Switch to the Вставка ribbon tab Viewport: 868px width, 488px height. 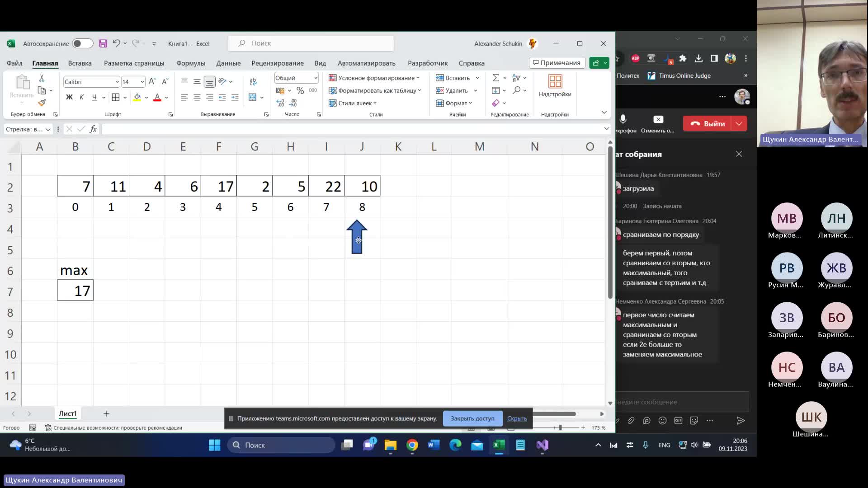(x=80, y=63)
